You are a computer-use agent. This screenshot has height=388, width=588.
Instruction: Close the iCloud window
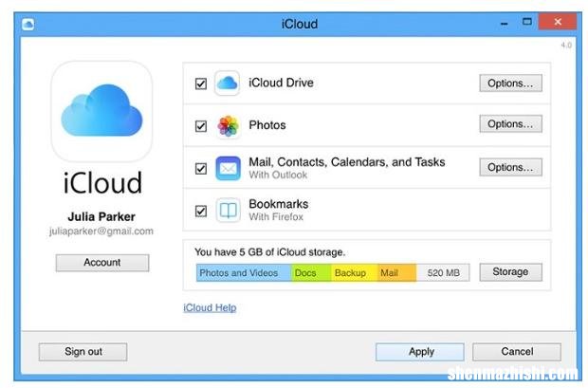pos(558,22)
